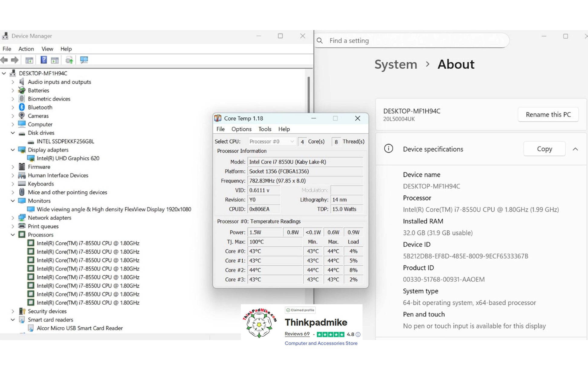This screenshot has width=588, height=370.
Task: Open the Action menu in Device Manager
Action: click(x=26, y=49)
